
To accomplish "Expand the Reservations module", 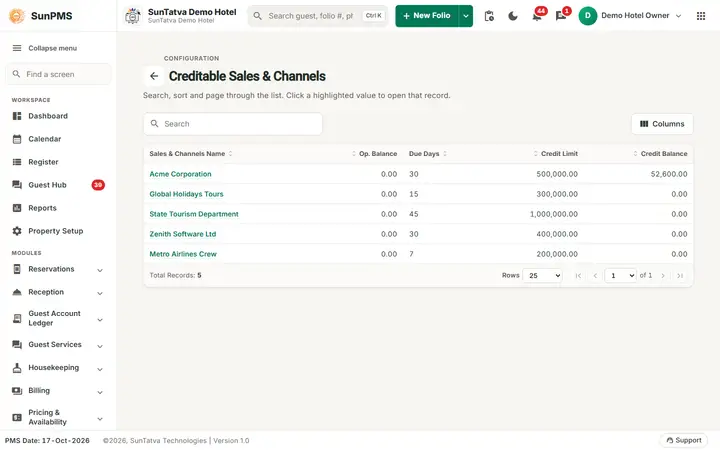I will pyautogui.click(x=100, y=270).
